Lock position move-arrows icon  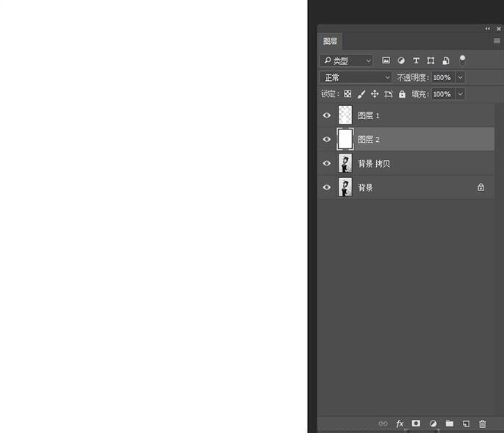click(375, 94)
